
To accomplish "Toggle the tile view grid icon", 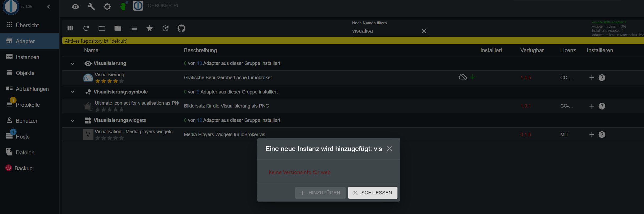I will click(x=70, y=28).
